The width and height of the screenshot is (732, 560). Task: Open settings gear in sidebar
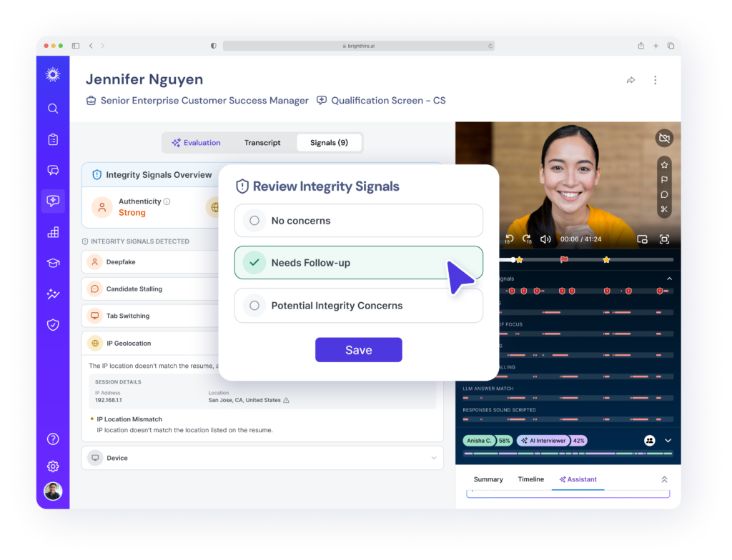(53, 466)
